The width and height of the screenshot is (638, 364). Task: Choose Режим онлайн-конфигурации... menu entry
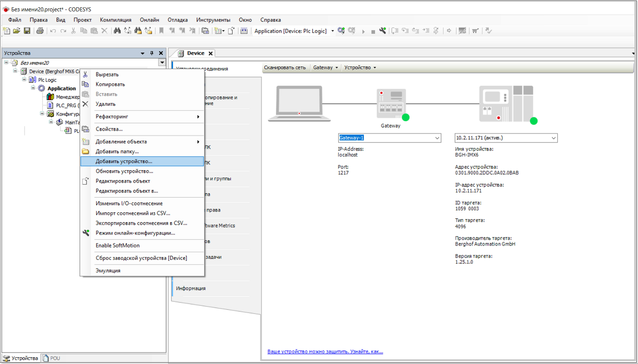click(142, 233)
